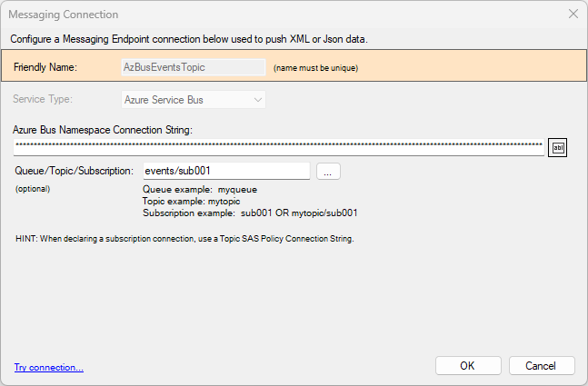Follow the Try connection link

49,367
